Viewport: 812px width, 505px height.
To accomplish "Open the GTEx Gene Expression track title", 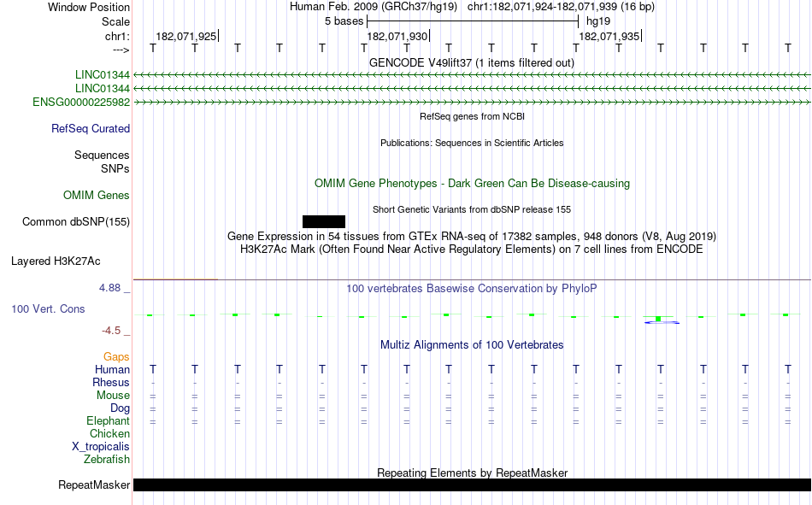I will tap(472, 236).
